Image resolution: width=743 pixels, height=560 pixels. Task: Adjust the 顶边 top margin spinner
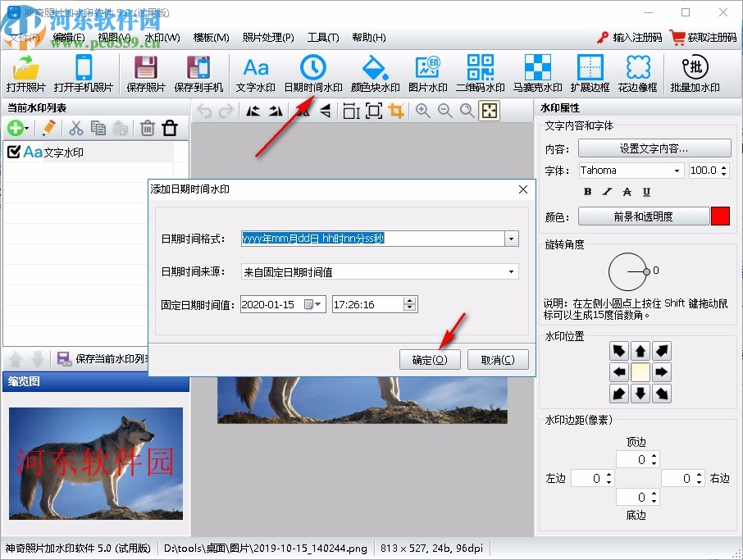coord(654,459)
